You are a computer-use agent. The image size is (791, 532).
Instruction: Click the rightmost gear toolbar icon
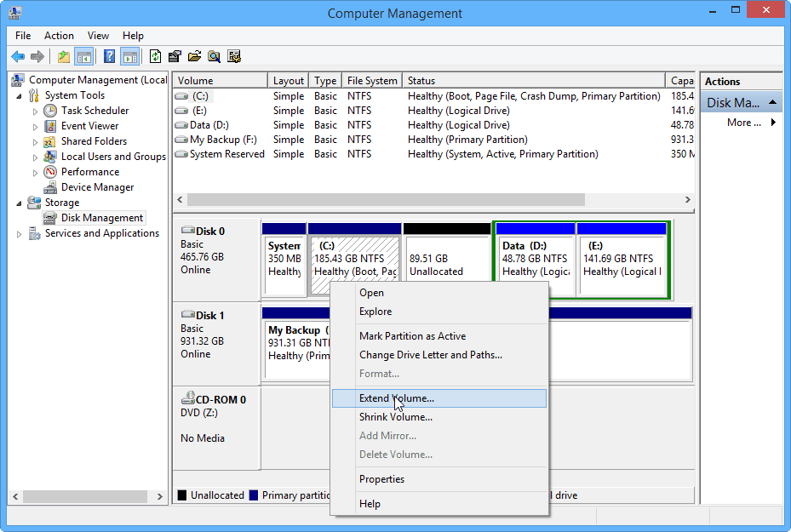(x=234, y=56)
